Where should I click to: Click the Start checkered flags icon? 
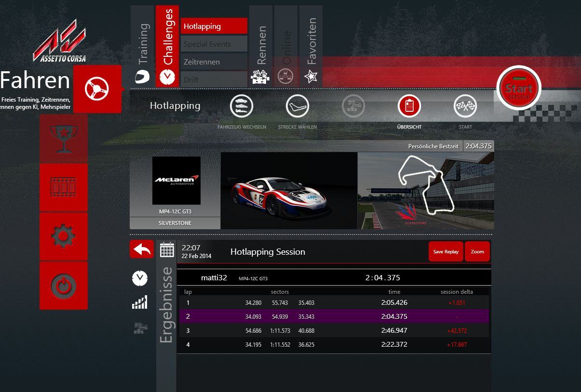click(x=465, y=106)
